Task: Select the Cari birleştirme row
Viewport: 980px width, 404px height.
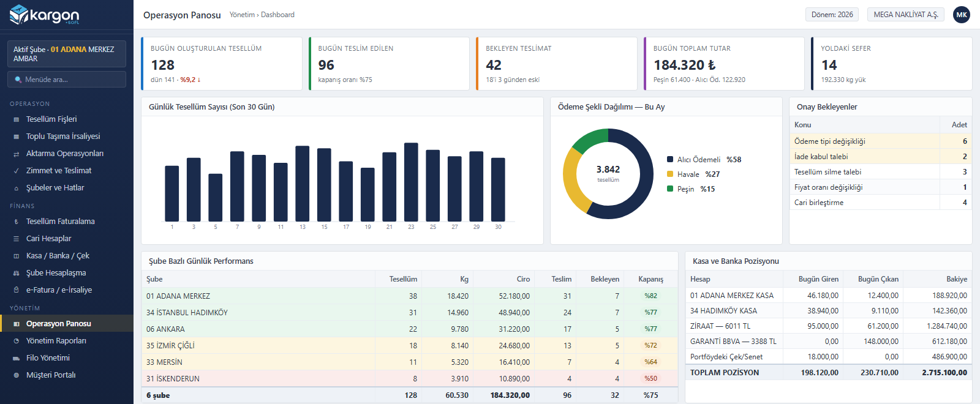Action: pyautogui.click(x=880, y=203)
